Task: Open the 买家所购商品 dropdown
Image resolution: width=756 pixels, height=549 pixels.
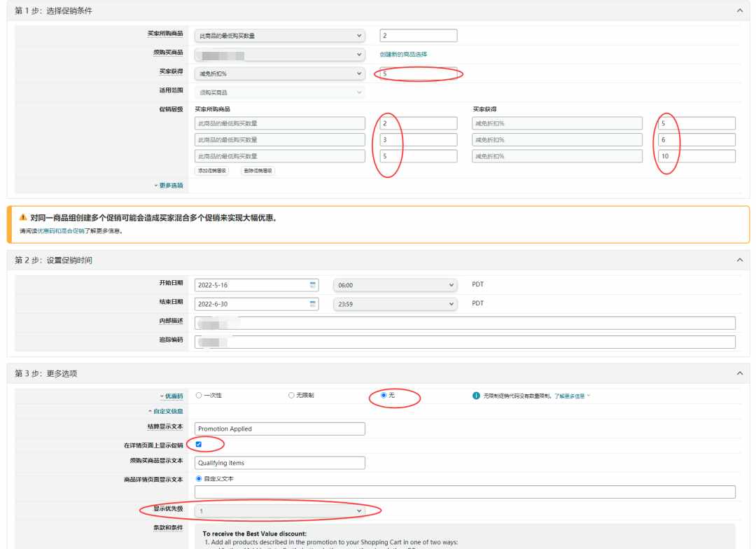Action: pos(279,36)
